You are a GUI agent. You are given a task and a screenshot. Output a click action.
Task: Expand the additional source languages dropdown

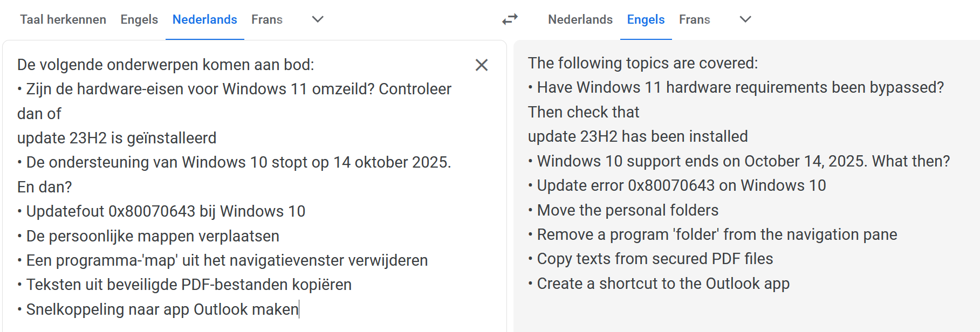pyautogui.click(x=318, y=19)
